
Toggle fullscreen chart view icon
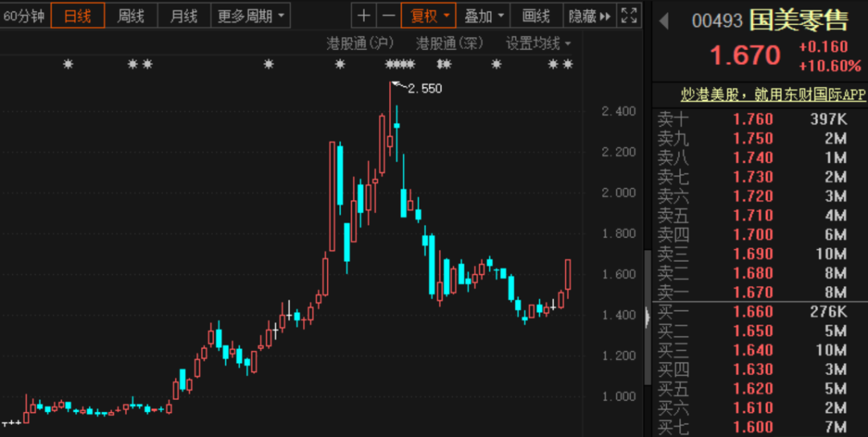630,15
